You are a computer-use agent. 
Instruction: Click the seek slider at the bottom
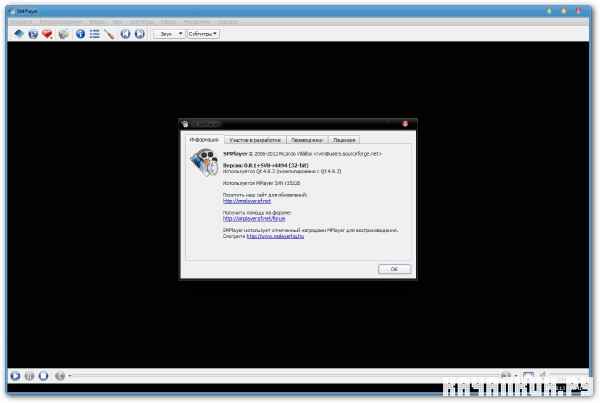(285, 376)
